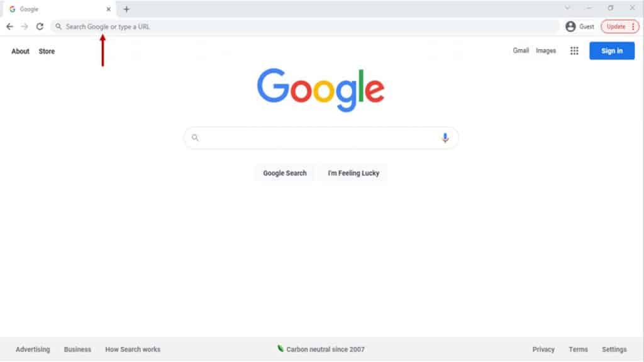Open Chrome's three-dot menu
Screen dimensions: 644x362
pyautogui.click(x=633, y=26)
